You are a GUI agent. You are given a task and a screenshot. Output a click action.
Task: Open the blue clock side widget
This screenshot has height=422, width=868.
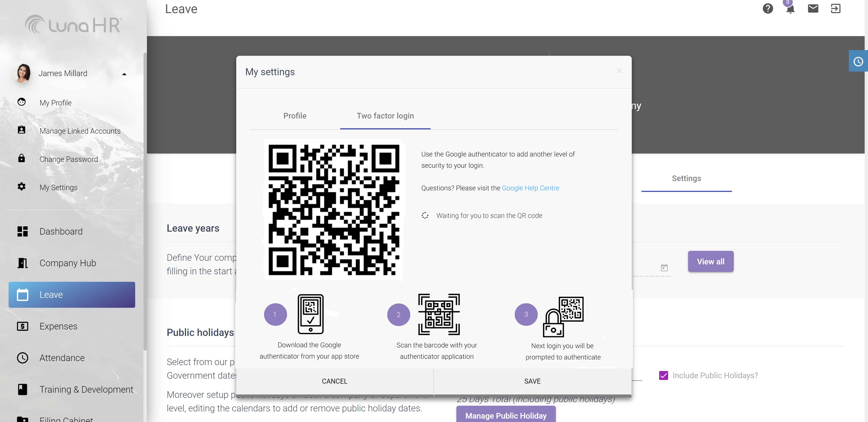pos(858,61)
